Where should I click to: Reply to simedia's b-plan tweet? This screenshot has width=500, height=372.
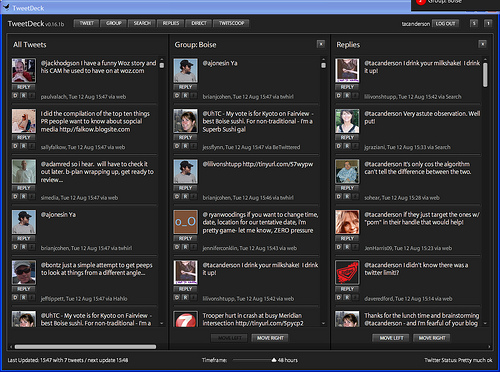(24, 188)
